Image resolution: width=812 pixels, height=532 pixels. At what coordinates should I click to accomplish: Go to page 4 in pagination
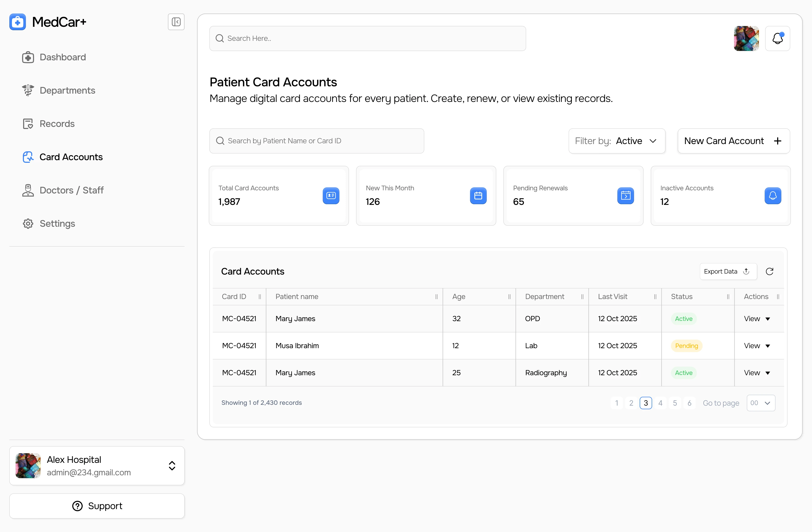click(x=660, y=403)
